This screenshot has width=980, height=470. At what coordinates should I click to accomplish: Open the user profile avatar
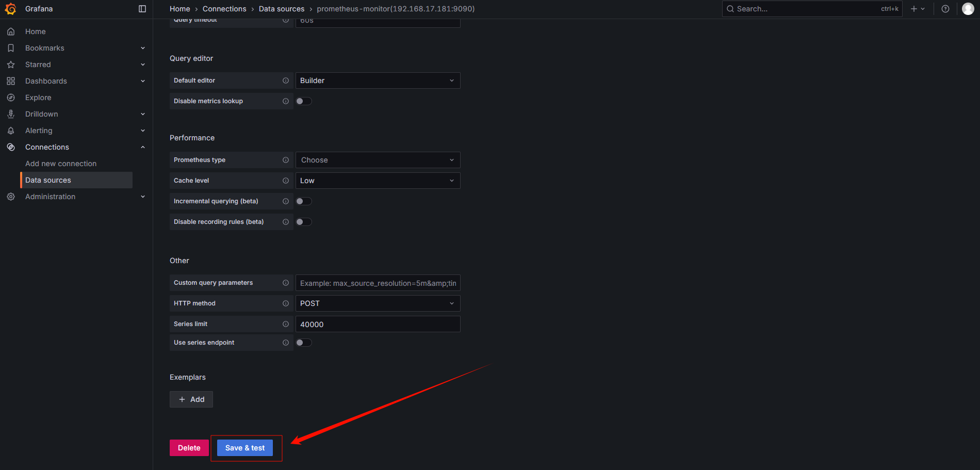[968, 9]
